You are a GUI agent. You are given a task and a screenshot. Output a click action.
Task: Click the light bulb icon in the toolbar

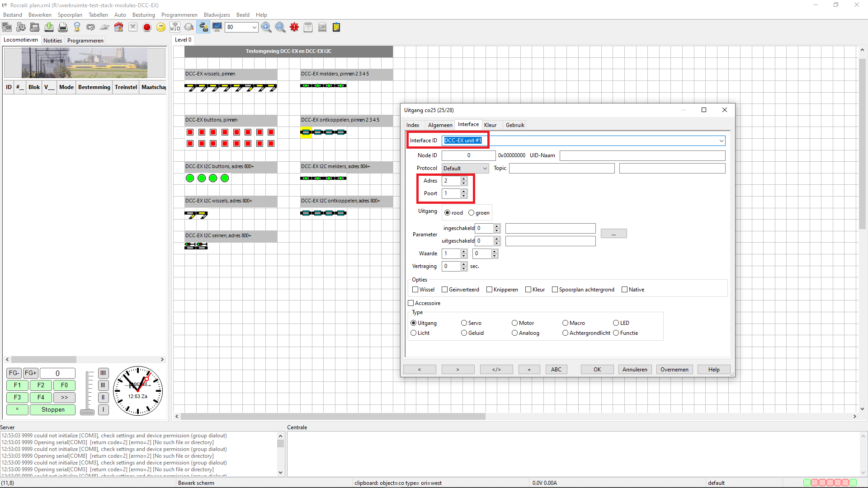tap(77, 28)
